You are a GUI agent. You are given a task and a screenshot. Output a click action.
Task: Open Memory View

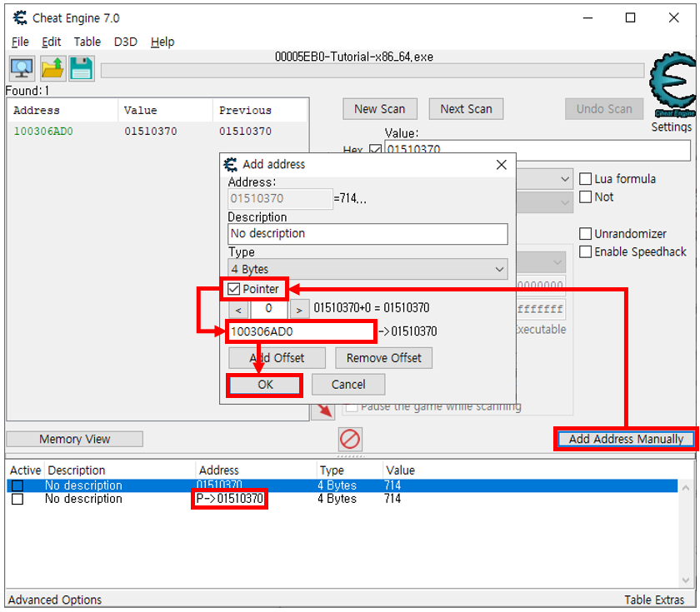pos(74,439)
